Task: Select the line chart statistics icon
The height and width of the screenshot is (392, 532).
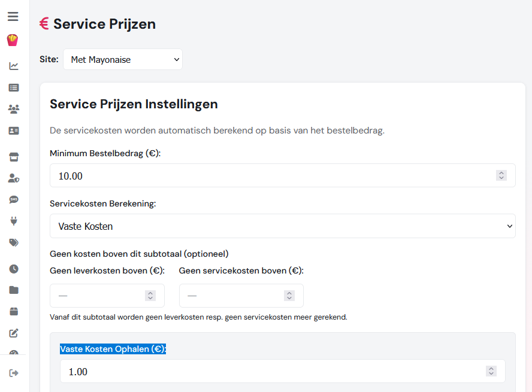Action: click(x=13, y=66)
